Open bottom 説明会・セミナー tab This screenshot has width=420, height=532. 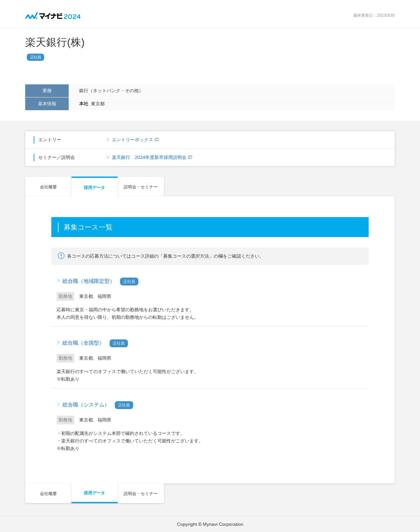[141, 493]
